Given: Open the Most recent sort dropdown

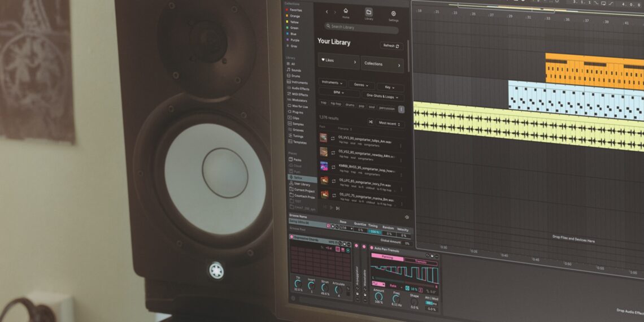Looking at the screenshot, I should (x=389, y=123).
